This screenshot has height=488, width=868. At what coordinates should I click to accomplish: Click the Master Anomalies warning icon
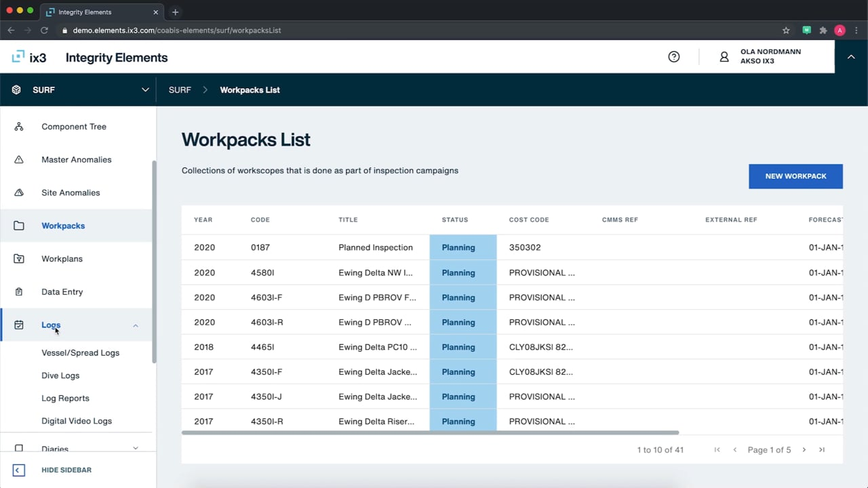19,160
